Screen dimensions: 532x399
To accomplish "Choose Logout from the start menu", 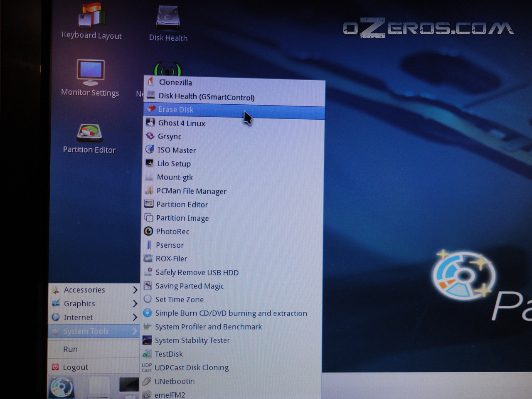I will click(x=94, y=367).
